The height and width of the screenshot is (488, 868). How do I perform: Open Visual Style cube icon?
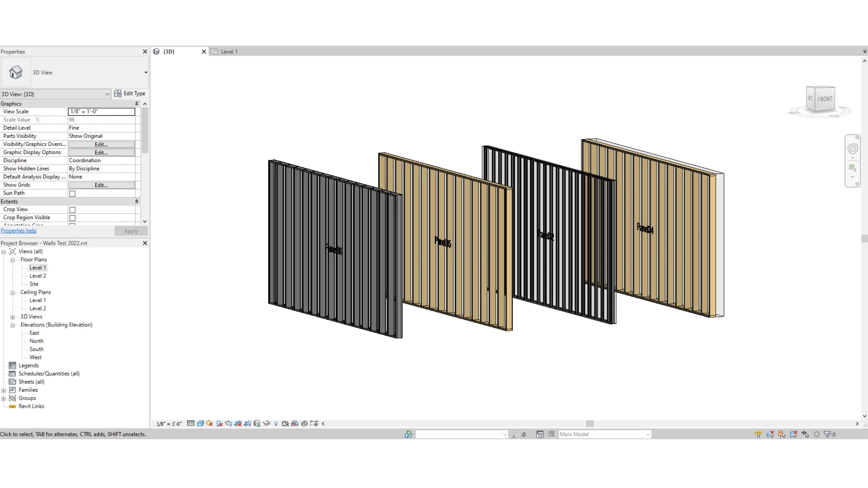coord(200,423)
